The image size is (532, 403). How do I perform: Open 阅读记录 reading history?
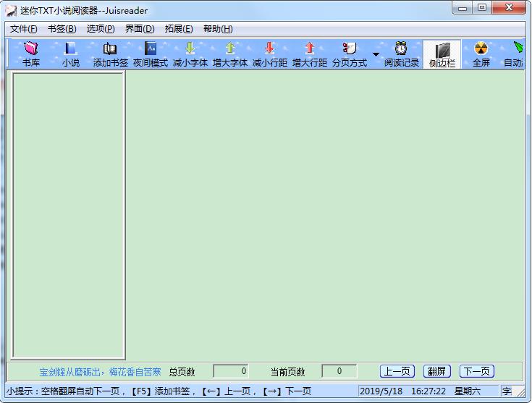click(401, 54)
